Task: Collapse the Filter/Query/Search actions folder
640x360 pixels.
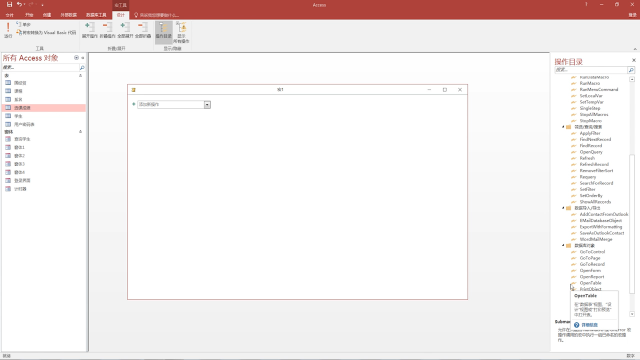Action: (x=563, y=127)
